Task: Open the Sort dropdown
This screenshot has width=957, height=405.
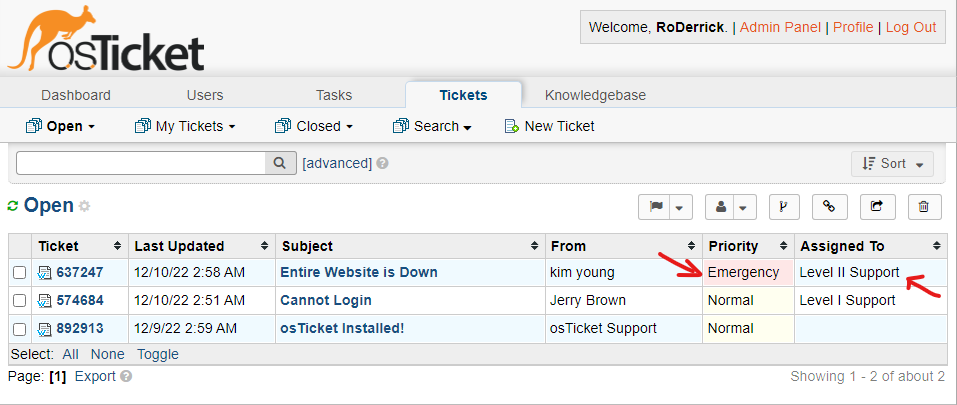Action: (892, 163)
